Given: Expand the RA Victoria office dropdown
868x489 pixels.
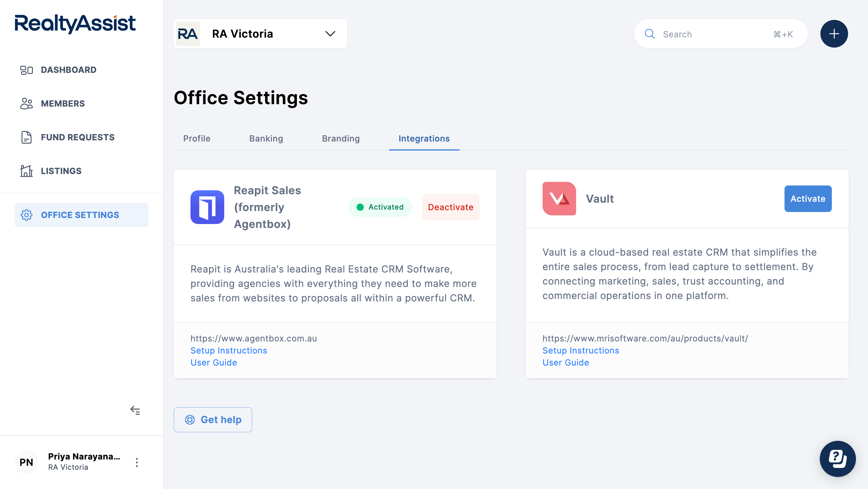Looking at the screenshot, I should (x=260, y=34).
